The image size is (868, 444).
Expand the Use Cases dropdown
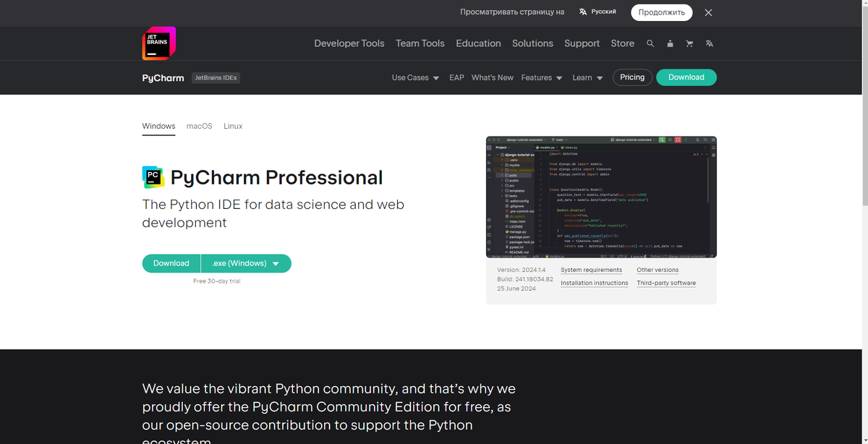[415, 77]
